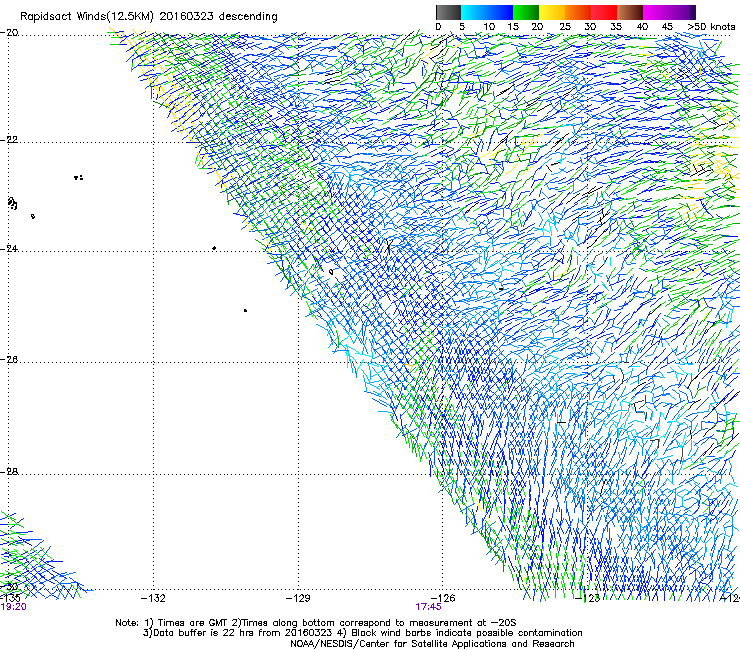Click the '10' label under the color bar

pyautogui.click(x=489, y=27)
